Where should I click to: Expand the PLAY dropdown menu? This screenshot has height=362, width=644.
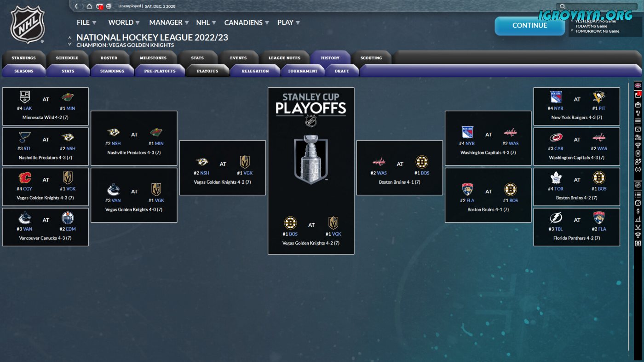tap(288, 23)
